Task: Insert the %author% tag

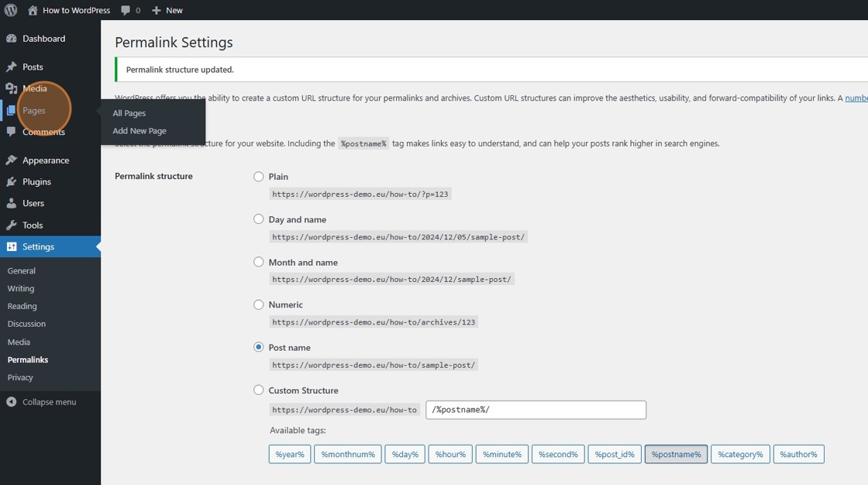Action: [x=799, y=454]
